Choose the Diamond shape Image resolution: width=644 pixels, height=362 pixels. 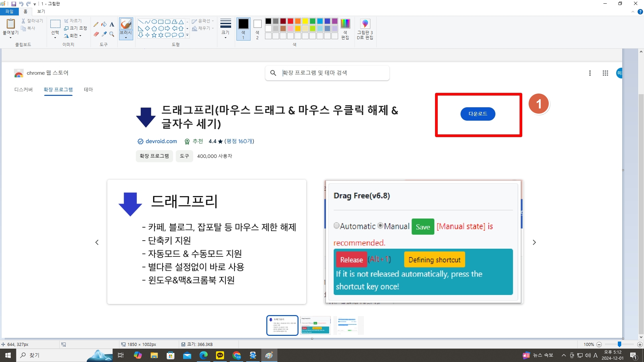pos(147,28)
